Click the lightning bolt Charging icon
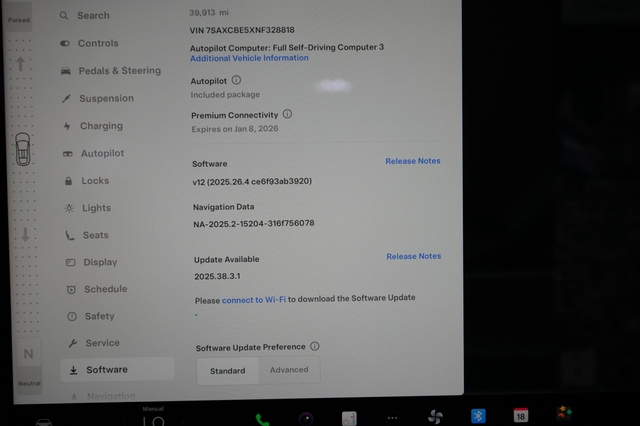The height and width of the screenshot is (426, 640). (67, 126)
